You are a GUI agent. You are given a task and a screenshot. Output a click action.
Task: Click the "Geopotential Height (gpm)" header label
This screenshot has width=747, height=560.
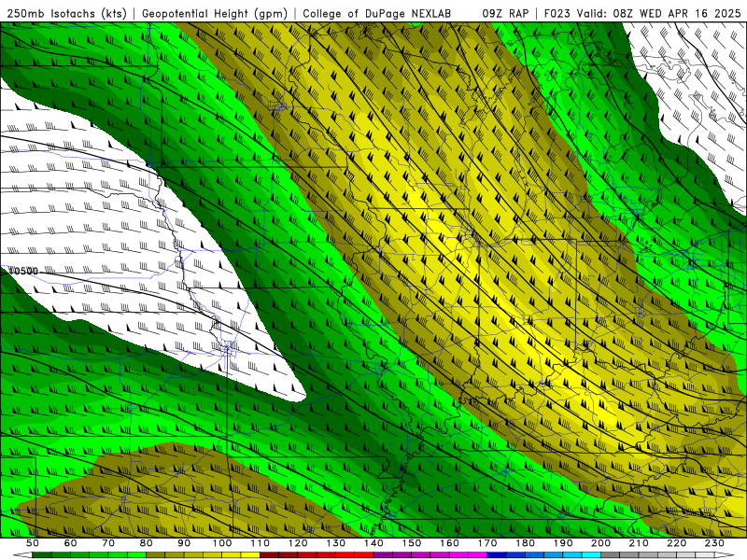click(x=215, y=14)
